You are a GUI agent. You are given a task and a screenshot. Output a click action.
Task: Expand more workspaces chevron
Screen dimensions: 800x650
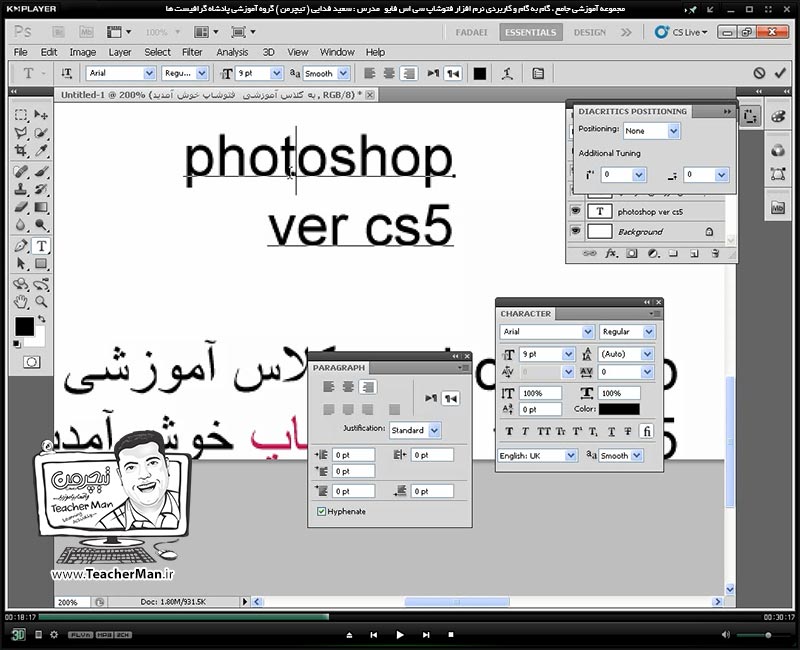(x=626, y=32)
